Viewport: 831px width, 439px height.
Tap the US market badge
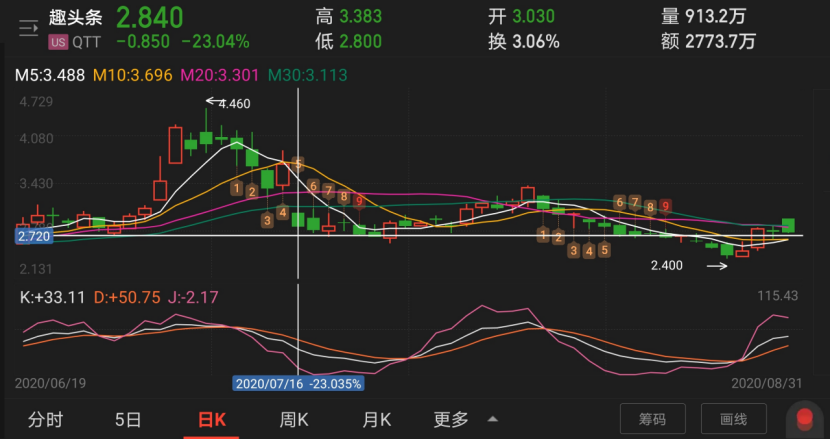point(58,42)
